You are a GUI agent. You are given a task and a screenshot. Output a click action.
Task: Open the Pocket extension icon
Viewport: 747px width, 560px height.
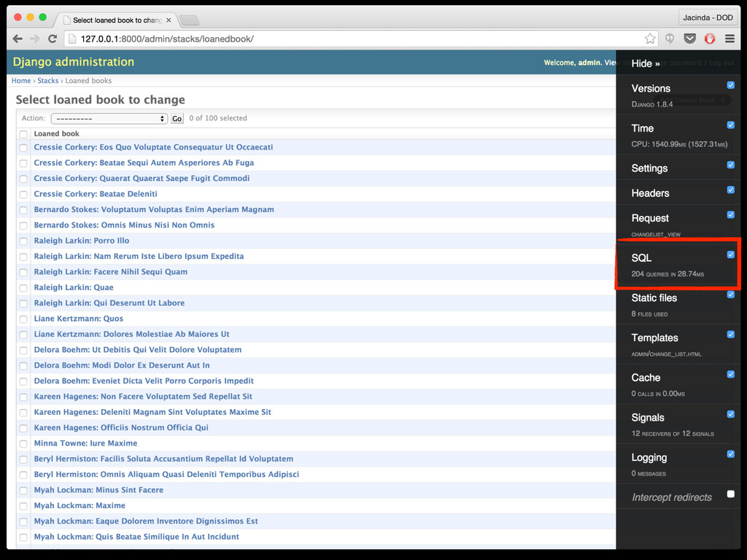click(689, 39)
